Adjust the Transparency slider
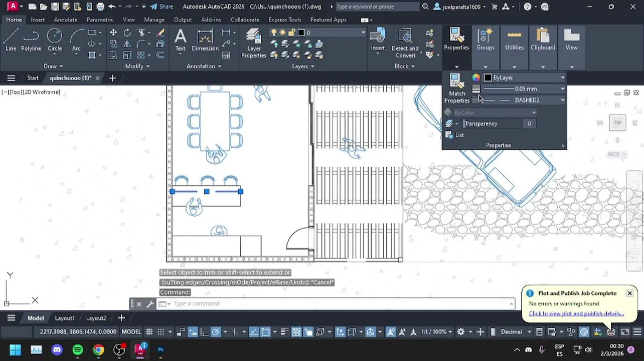The image size is (644, 361). (x=493, y=123)
